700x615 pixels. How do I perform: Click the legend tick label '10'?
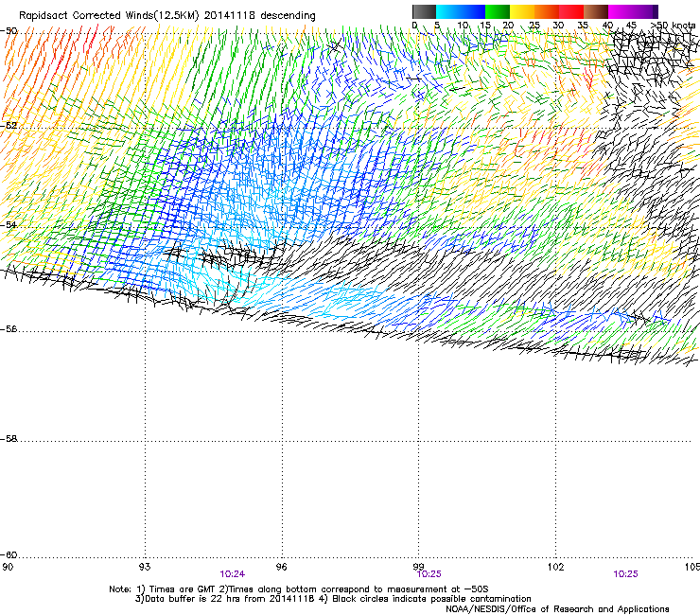coord(463,26)
